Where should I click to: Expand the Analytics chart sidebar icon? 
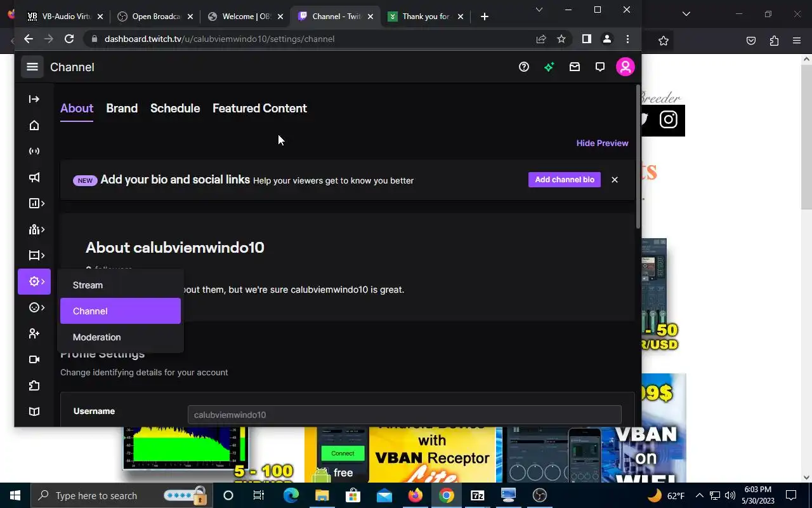click(36, 203)
